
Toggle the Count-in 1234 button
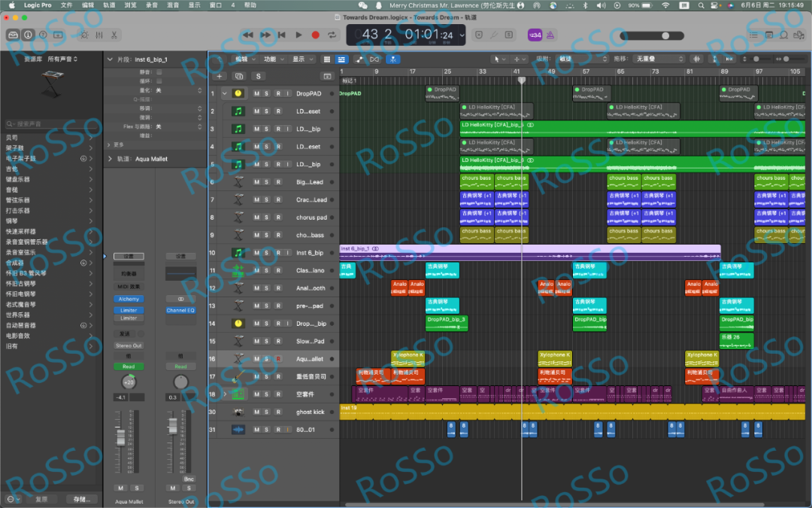pos(535,35)
